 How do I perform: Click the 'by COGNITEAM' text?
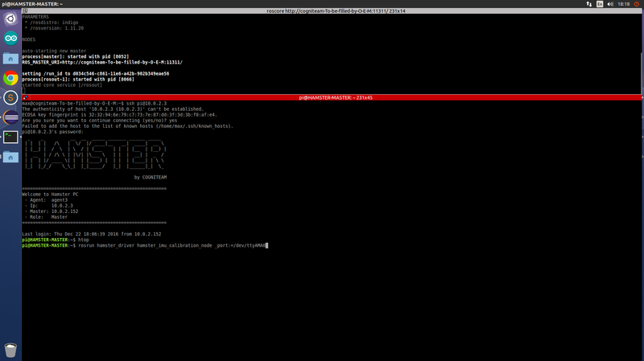coord(151,177)
